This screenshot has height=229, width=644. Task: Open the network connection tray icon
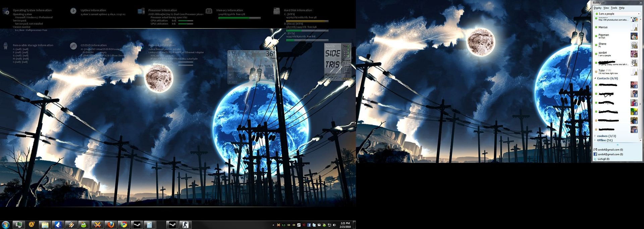click(329, 225)
